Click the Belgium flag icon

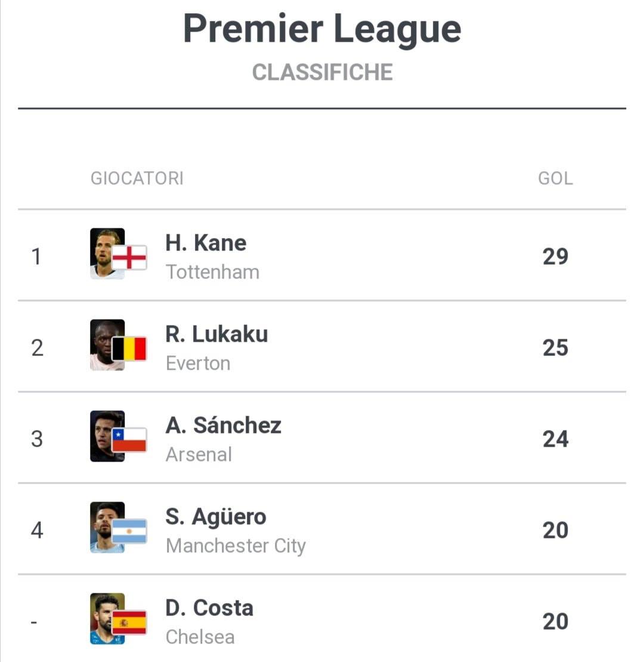(129, 348)
